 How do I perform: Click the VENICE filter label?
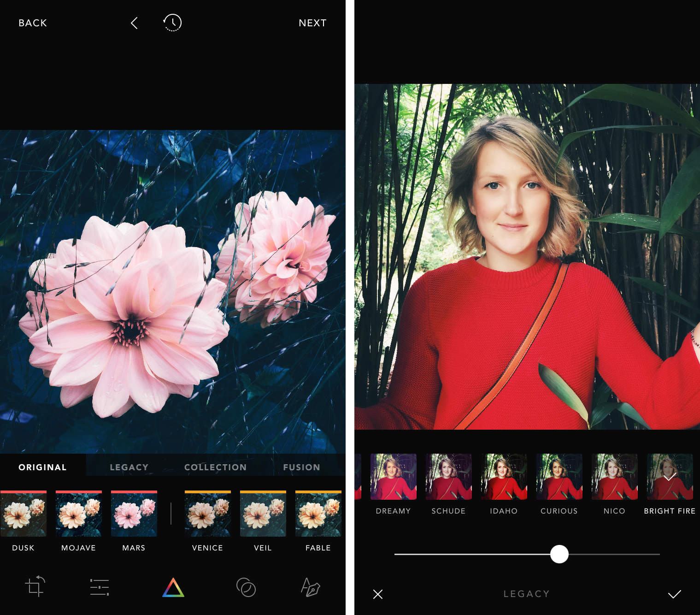(208, 548)
